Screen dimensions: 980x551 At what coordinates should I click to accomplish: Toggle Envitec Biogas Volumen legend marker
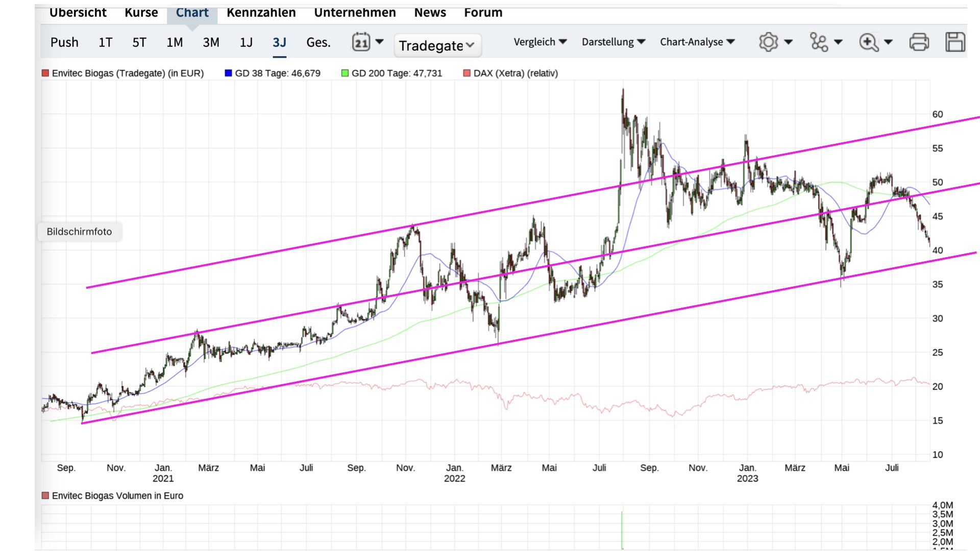(x=45, y=495)
